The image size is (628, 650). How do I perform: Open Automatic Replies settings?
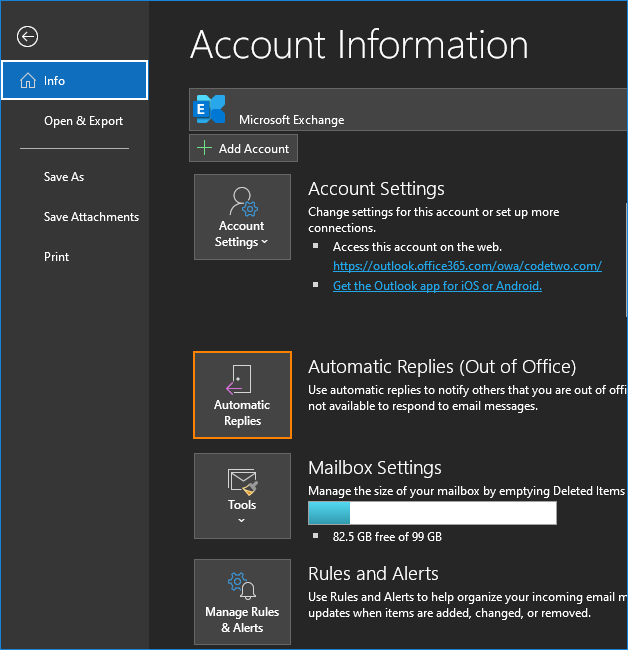tap(242, 395)
